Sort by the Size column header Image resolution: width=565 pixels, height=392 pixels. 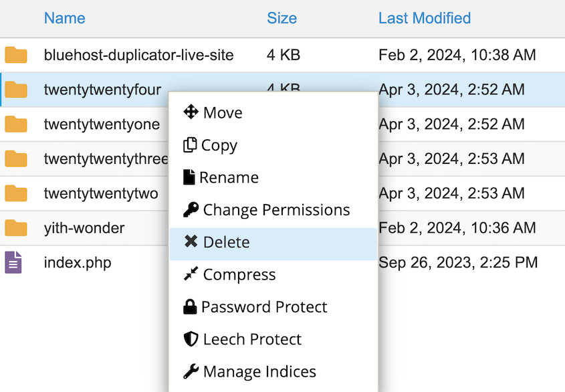(281, 18)
